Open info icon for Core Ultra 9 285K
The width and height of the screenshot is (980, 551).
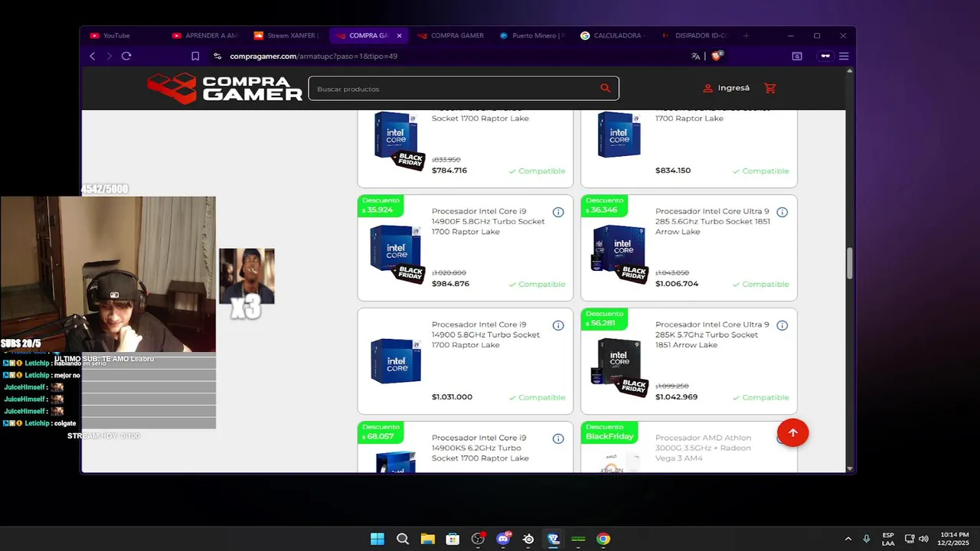point(782,325)
